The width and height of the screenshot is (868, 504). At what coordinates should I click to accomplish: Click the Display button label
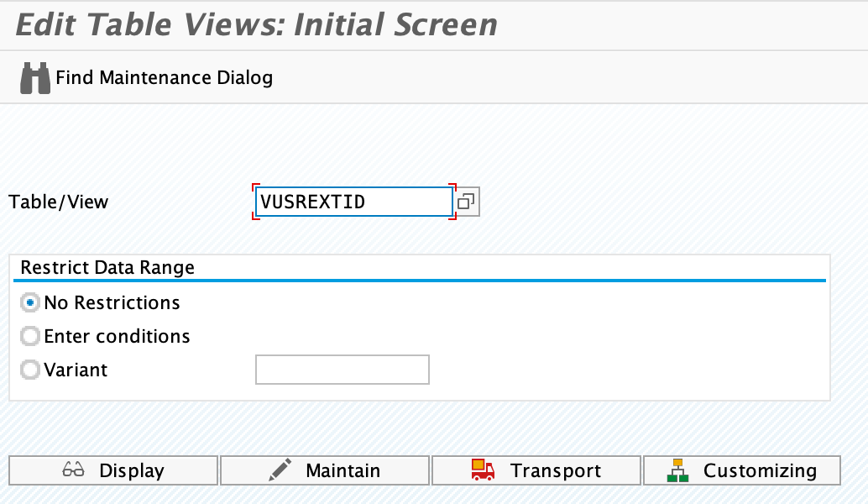pyautogui.click(x=132, y=470)
